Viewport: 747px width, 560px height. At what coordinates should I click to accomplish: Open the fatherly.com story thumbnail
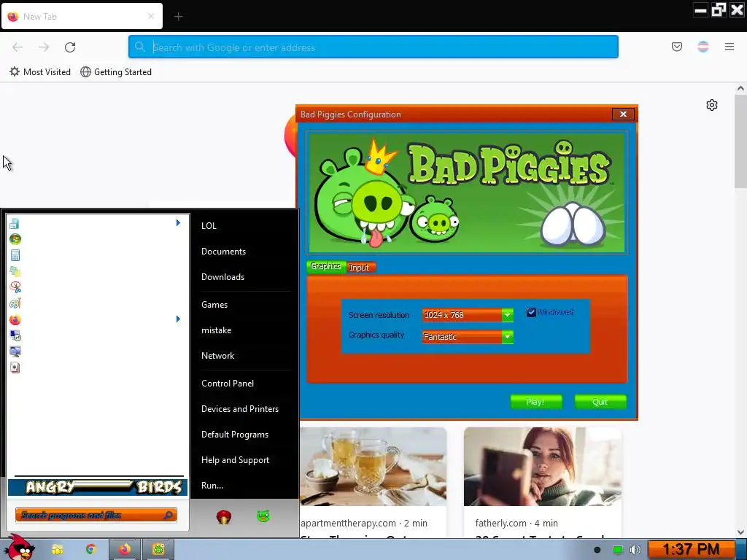pos(543,467)
